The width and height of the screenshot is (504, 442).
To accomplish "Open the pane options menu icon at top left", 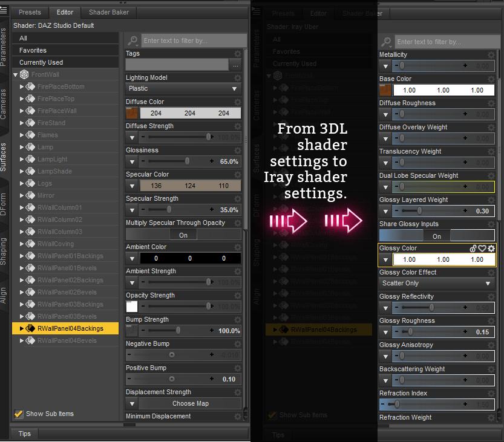I will pos(3,10).
